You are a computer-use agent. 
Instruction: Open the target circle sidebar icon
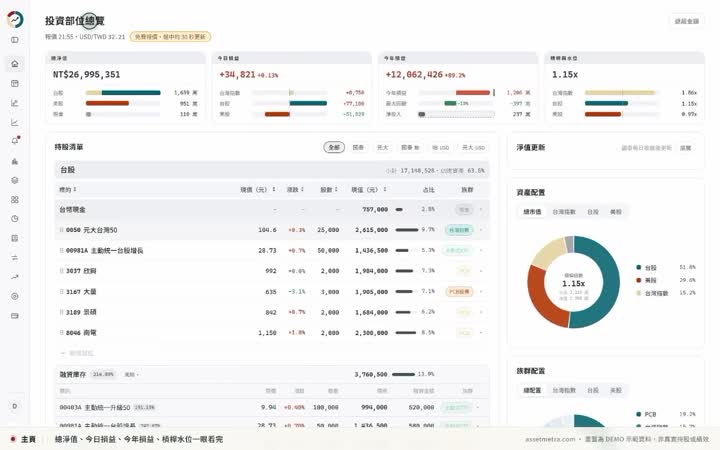point(15,296)
